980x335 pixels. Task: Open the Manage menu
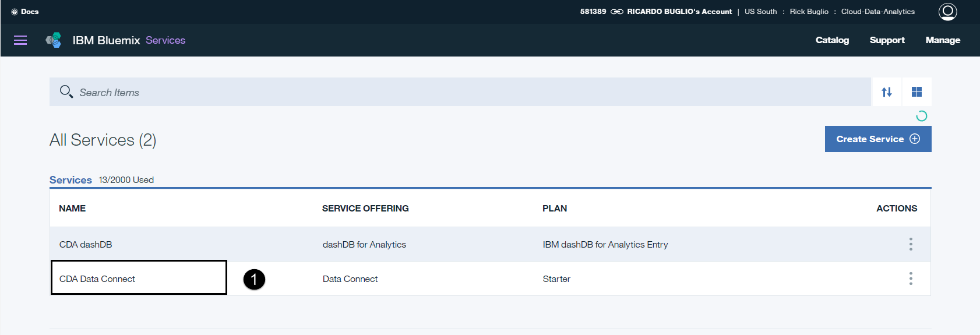943,40
